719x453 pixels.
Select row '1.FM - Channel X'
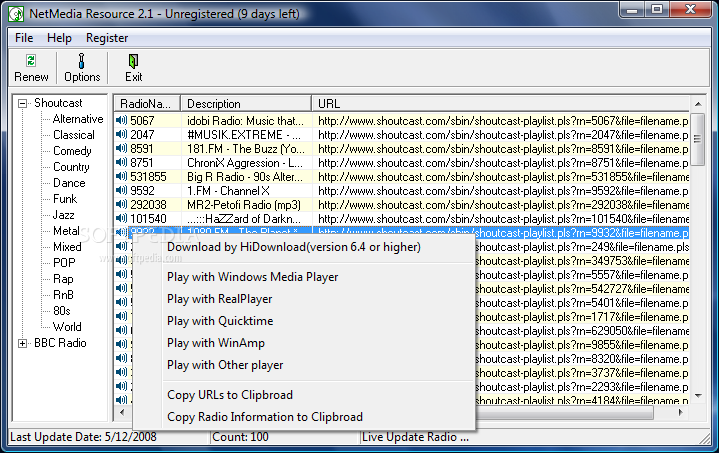coord(401,191)
